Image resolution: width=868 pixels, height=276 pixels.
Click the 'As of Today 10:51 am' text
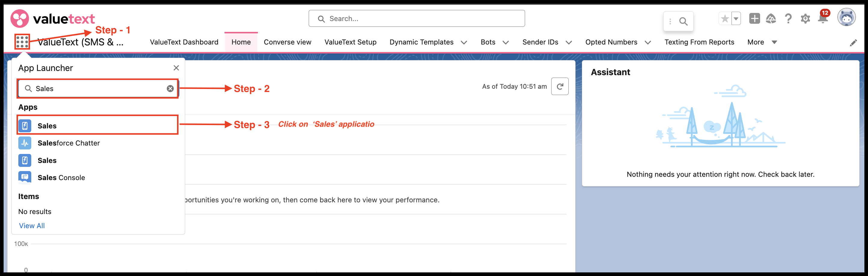point(514,86)
